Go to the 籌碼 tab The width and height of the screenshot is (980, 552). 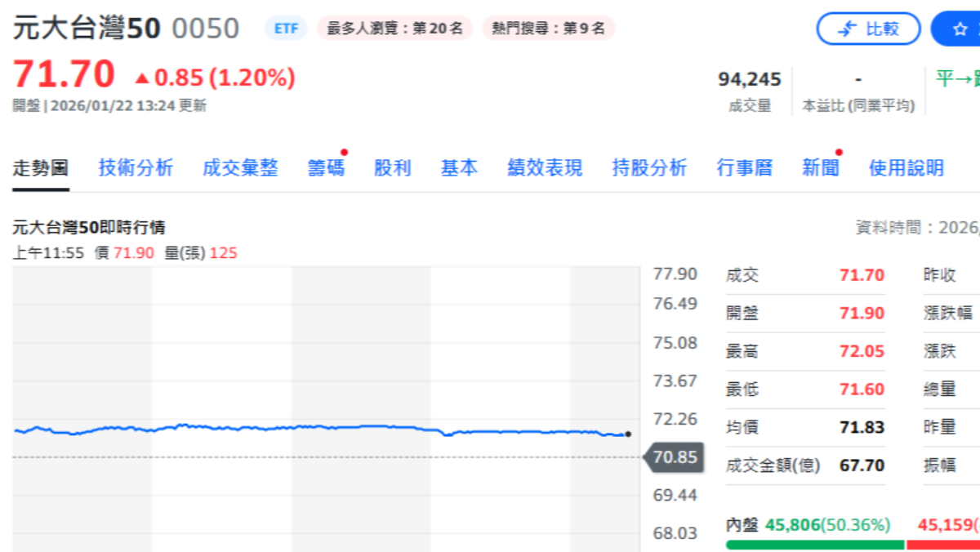pyautogui.click(x=326, y=168)
